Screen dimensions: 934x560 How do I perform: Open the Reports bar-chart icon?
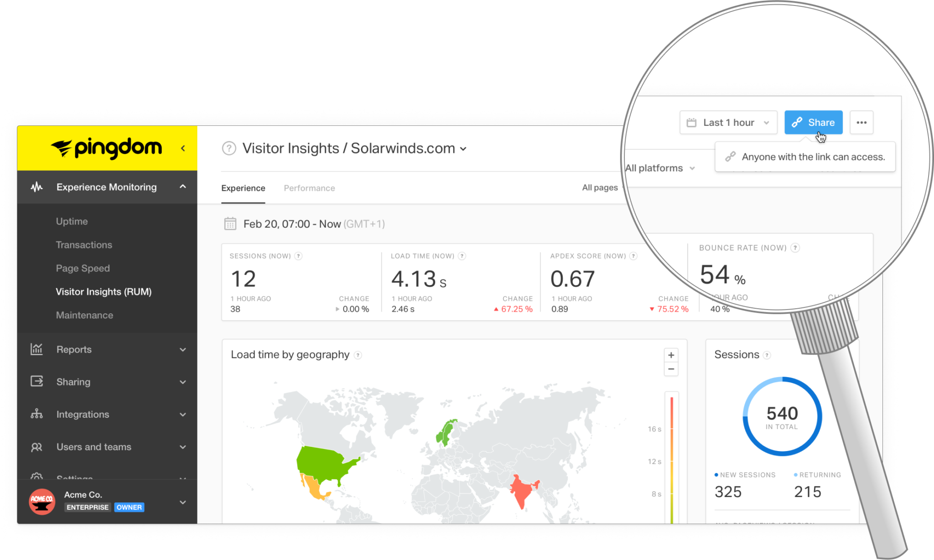coord(37,349)
